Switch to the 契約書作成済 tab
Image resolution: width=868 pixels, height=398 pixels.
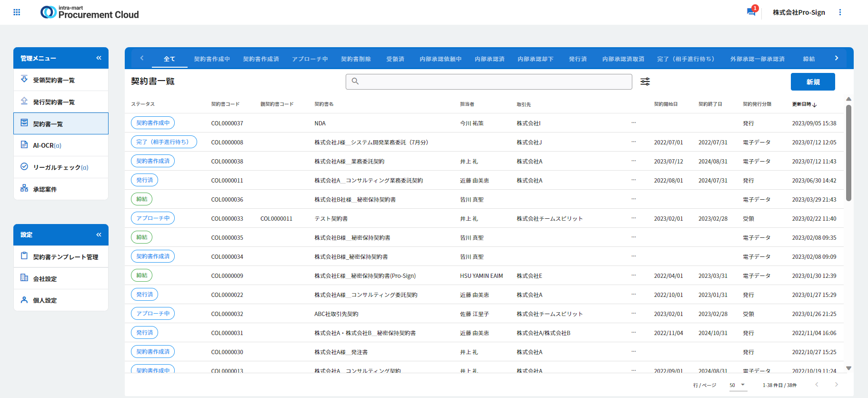click(261, 59)
